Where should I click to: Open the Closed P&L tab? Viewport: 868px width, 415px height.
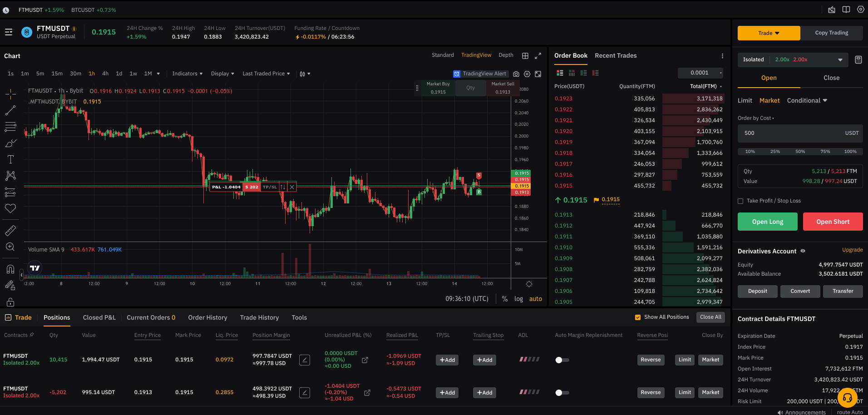(x=99, y=317)
